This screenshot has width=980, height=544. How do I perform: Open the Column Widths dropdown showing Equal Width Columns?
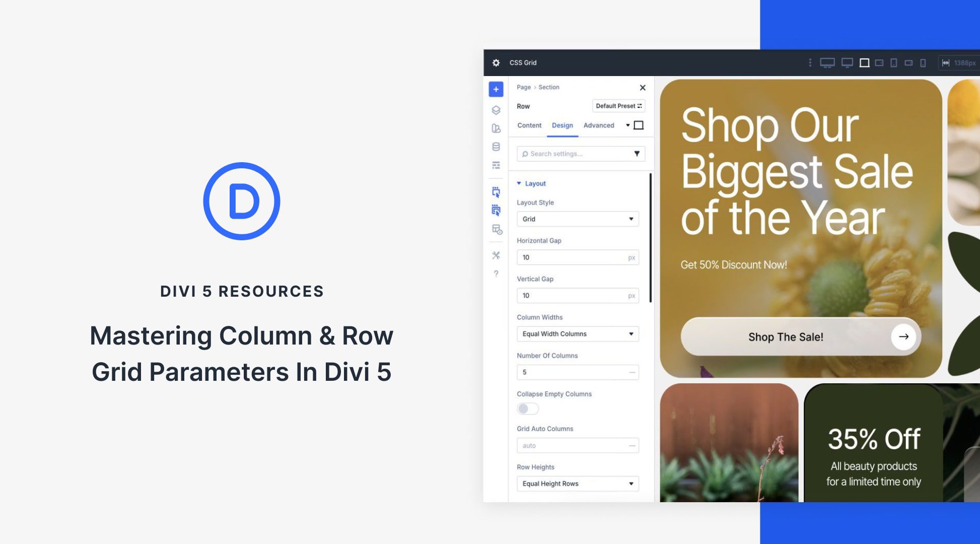click(577, 333)
